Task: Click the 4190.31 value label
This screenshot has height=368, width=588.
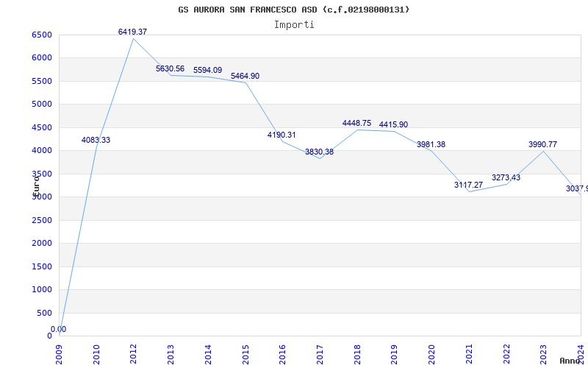Action: tap(282, 135)
